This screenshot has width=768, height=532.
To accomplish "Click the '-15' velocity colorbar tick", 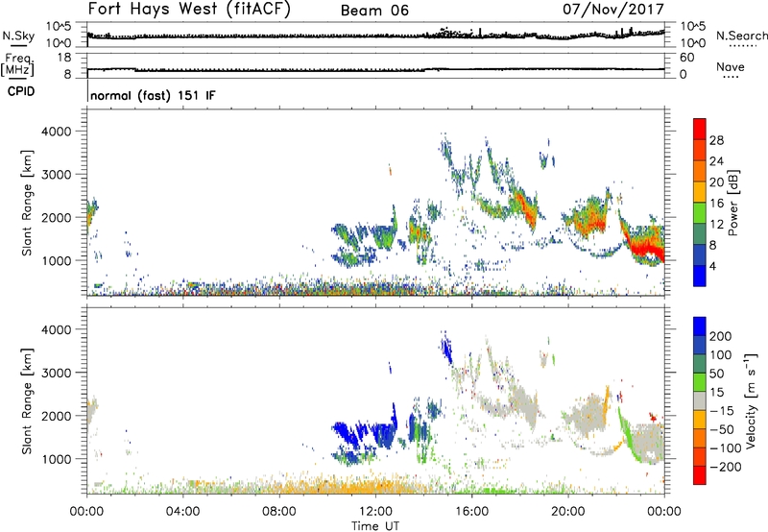I will pos(722,411).
